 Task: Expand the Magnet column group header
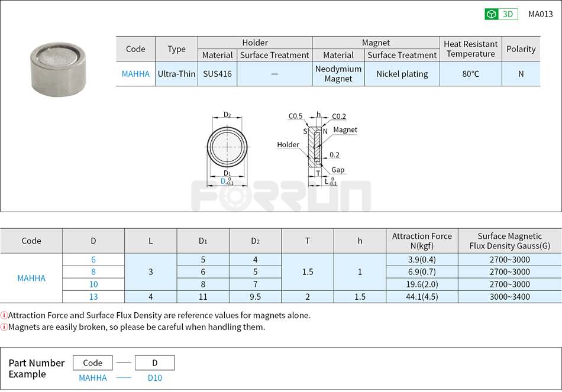(376, 43)
